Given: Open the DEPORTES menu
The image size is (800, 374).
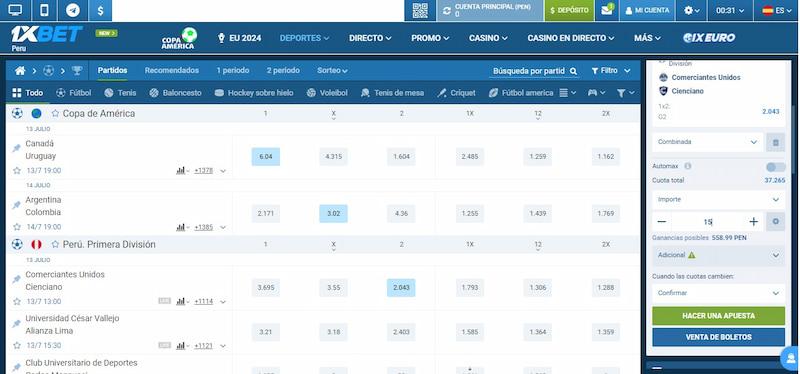Looking at the screenshot, I should coord(305,38).
